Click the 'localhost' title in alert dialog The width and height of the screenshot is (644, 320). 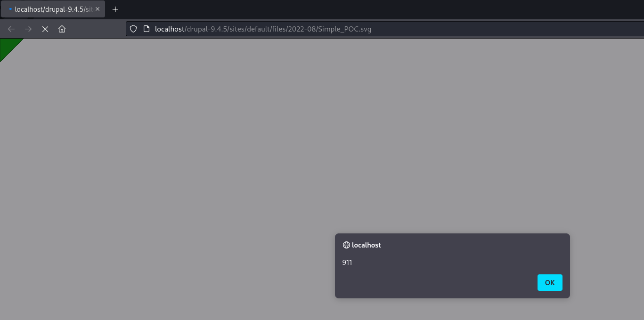[x=367, y=245]
